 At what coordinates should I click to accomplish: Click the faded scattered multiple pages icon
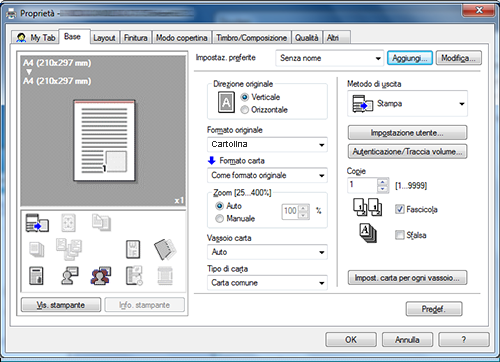pyautogui.click(x=69, y=249)
